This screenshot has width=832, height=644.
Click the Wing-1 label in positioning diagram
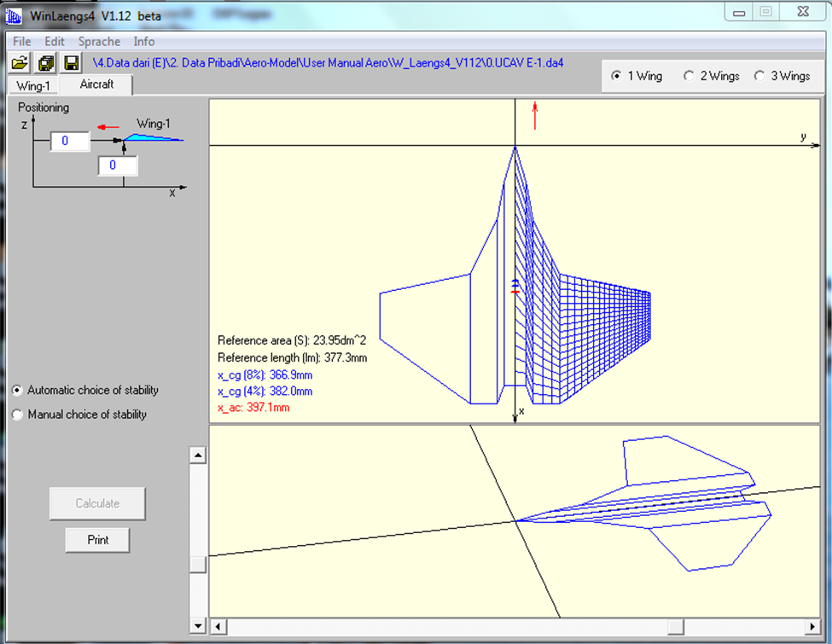tap(154, 124)
